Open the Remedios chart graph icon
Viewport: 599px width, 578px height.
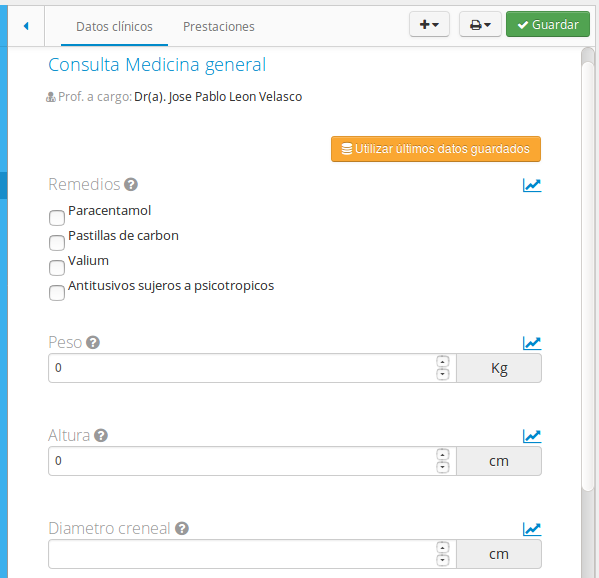coord(532,185)
